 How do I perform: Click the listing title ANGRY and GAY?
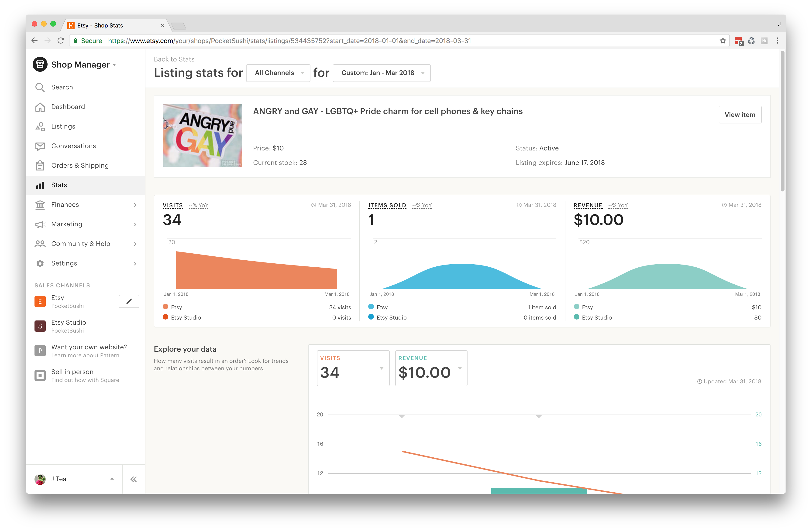tap(388, 112)
